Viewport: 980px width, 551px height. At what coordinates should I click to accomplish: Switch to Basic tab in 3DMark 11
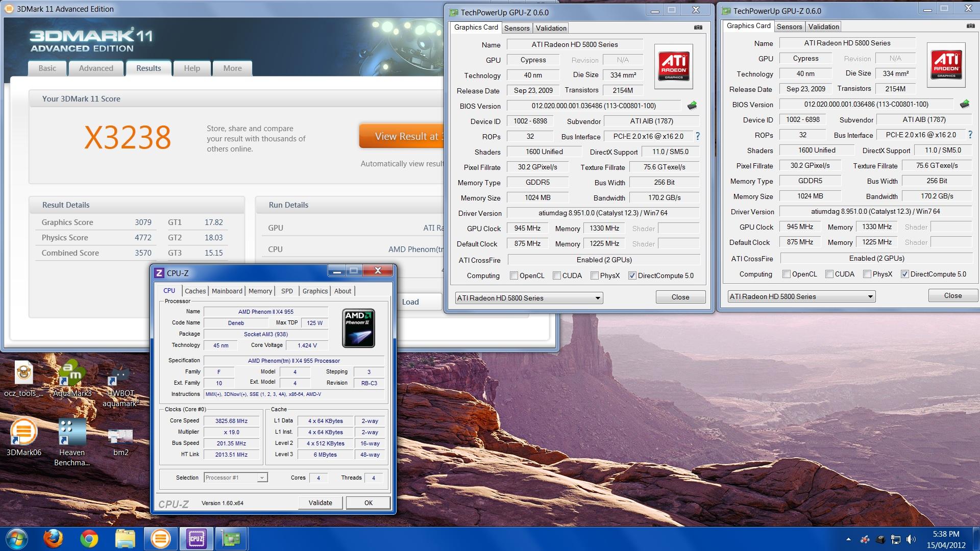pyautogui.click(x=47, y=68)
